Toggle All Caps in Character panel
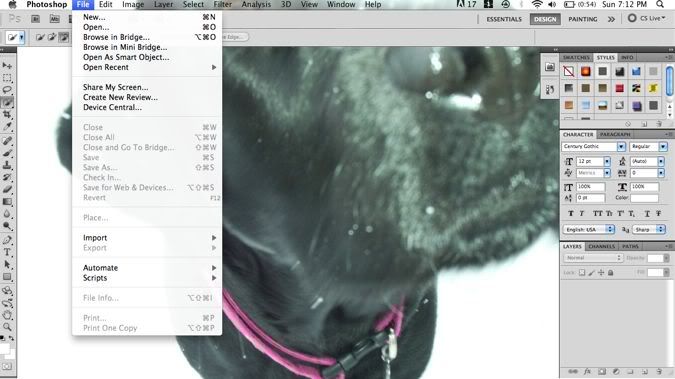This screenshot has width=675, height=379. point(598,214)
